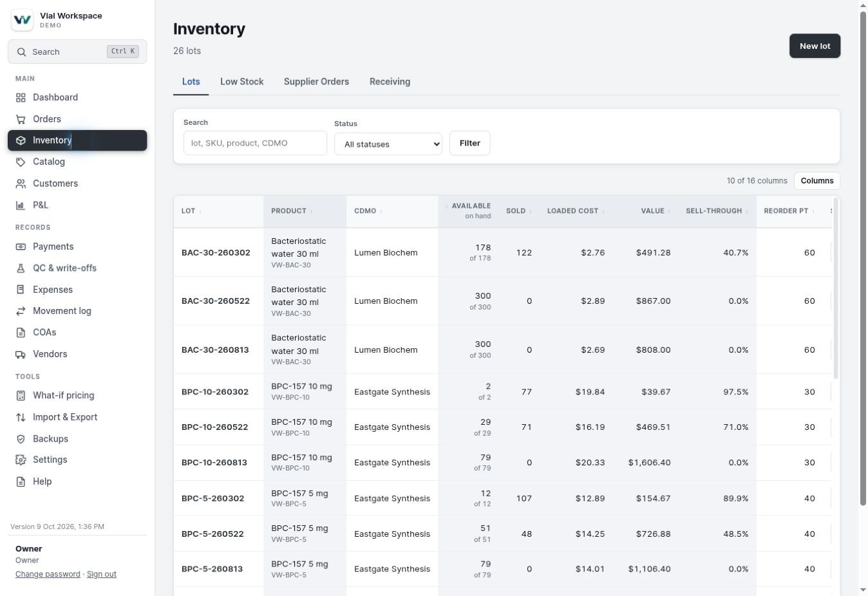The height and width of the screenshot is (596, 868).
Task: Click the What-if pricing calculator icon
Action: (x=21, y=396)
